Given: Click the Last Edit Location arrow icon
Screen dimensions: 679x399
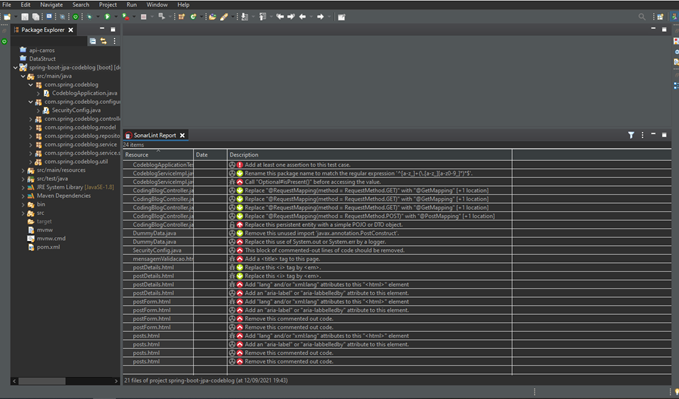Looking at the screenshot, I should (280, 17).
